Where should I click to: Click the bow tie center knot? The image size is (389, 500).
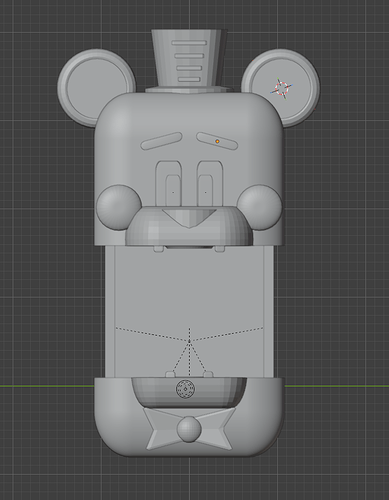click(189, 429)
